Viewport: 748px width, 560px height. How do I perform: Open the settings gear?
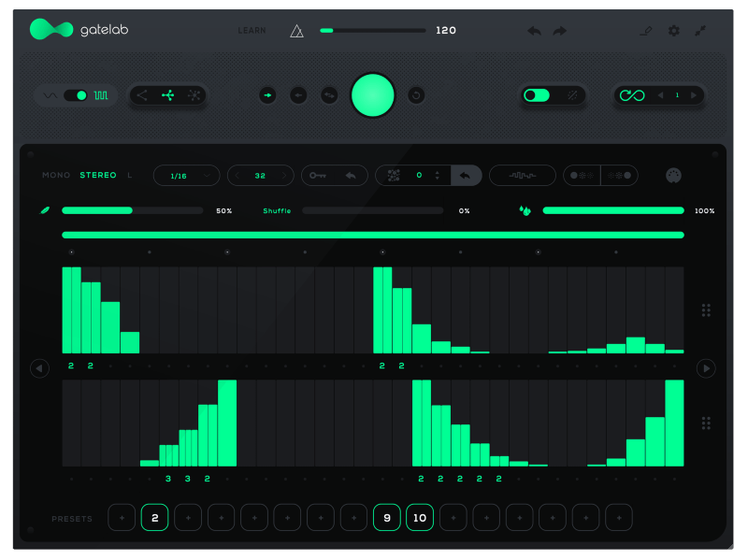click(673, 31)
